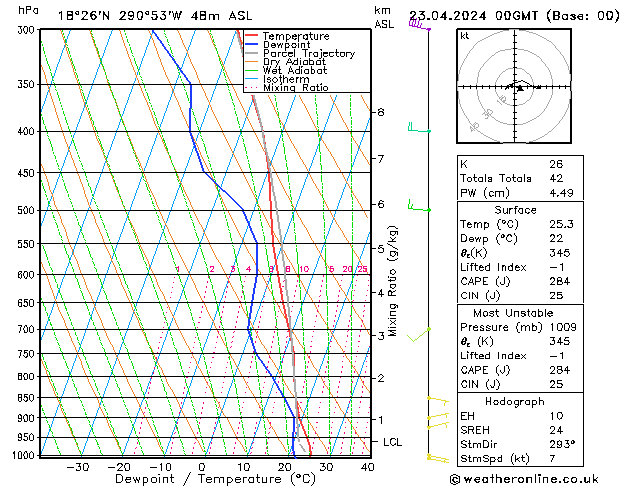The width and height of the screenshot is (629, 486).
Task: Click the 8 km altitude tick label
Action: click(x=381, y=112)
